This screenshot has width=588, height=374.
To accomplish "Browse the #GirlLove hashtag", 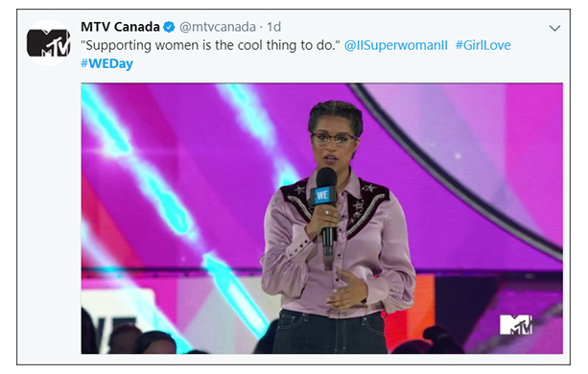I will click(x=483, y=45).
